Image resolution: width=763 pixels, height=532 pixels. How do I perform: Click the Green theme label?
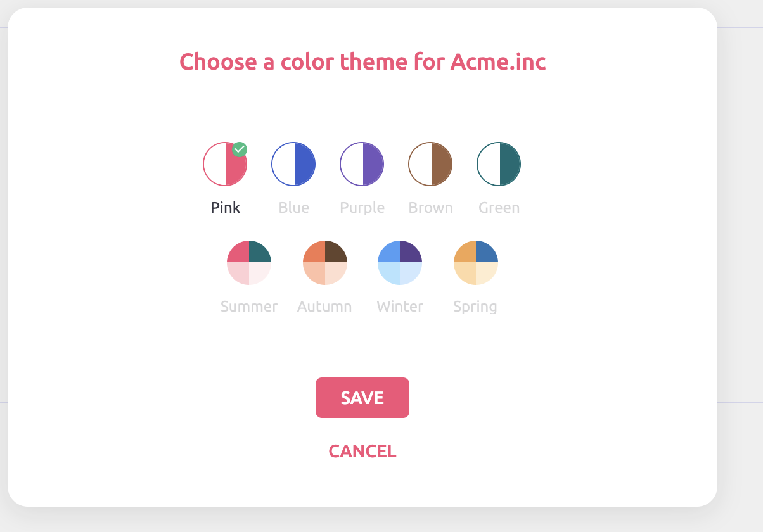click(x=499, y=207)
